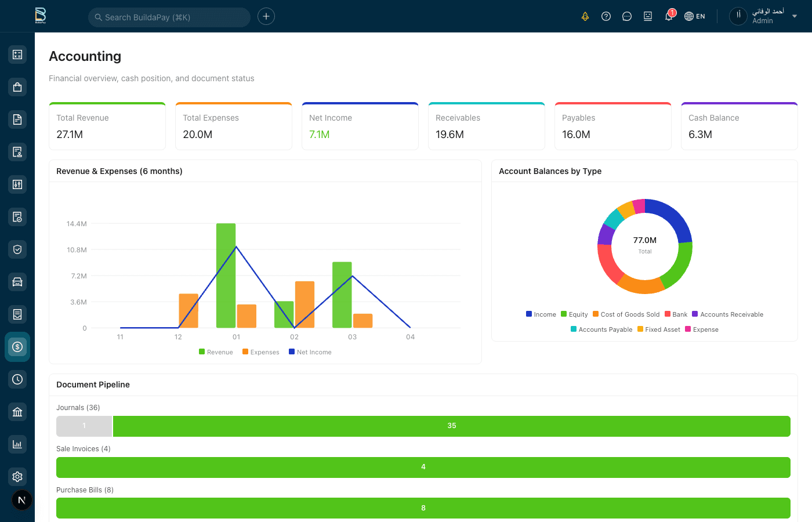Toggle Revenue series in chart legend
The height and width of the screenshot is (522, 812).
(216, 352)
